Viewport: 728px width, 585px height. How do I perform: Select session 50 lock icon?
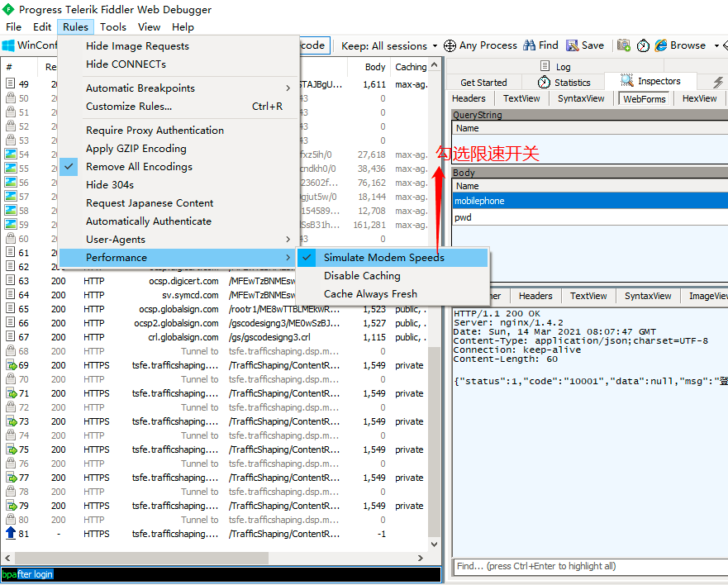10,98
